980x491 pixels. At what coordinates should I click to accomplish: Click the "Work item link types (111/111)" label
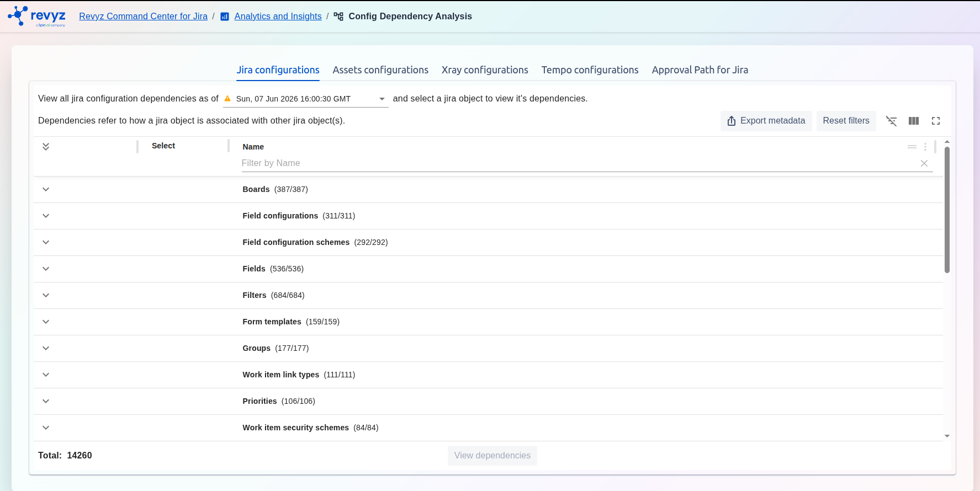pos(299,375)
